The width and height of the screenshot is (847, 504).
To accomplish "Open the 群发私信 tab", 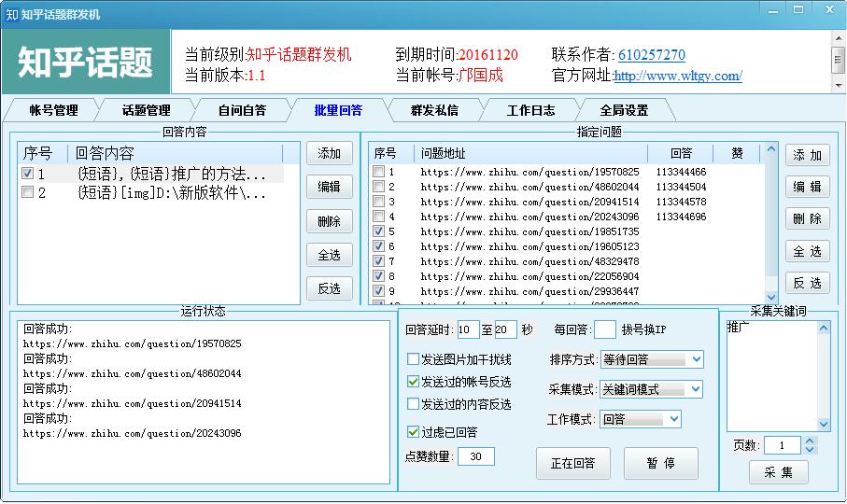I will (x=434, y=111).
